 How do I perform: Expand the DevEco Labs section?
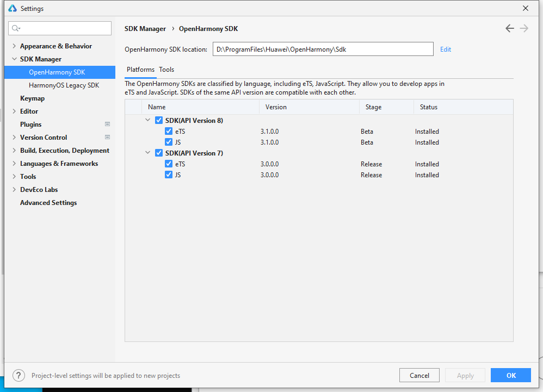pyautogui.click(x=14, y=190)
